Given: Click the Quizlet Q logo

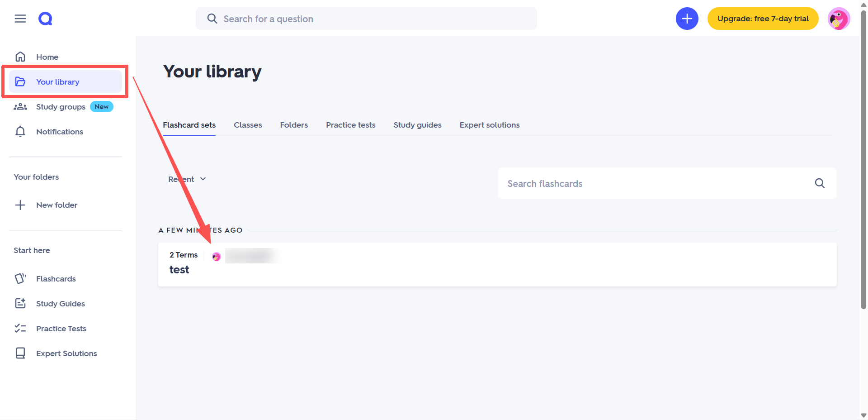Looking at the screenshot, I should tap(45, 19).
